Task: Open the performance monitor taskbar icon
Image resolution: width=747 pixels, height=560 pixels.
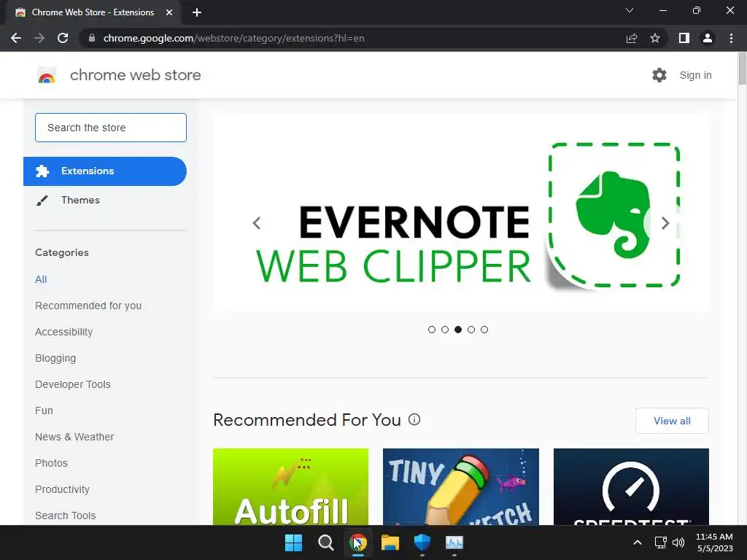Action: click(x=454, y=542)
